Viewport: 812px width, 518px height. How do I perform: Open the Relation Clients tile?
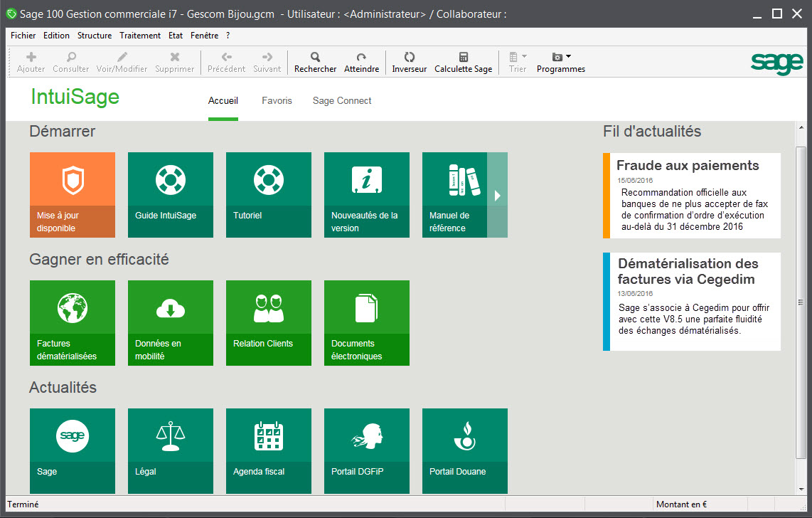[x=268, y=322]
